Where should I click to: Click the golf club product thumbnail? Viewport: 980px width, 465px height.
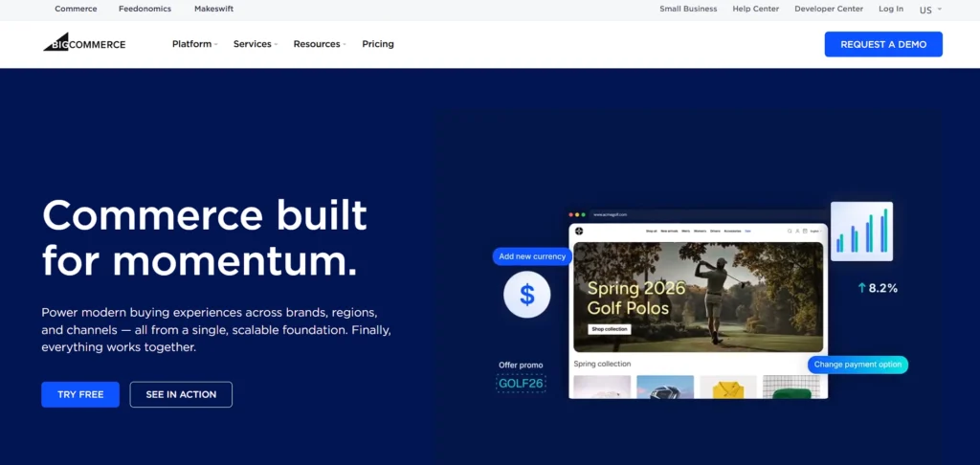[x=665, y=387]
